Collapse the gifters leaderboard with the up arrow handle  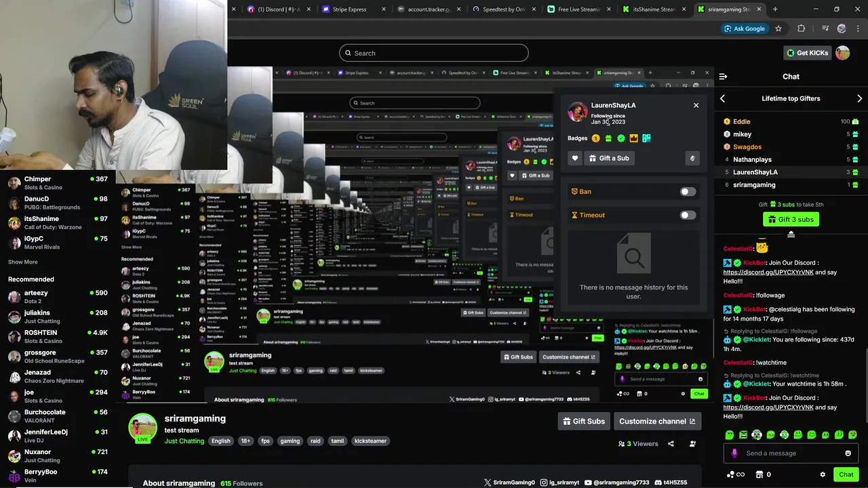[791, 234]
